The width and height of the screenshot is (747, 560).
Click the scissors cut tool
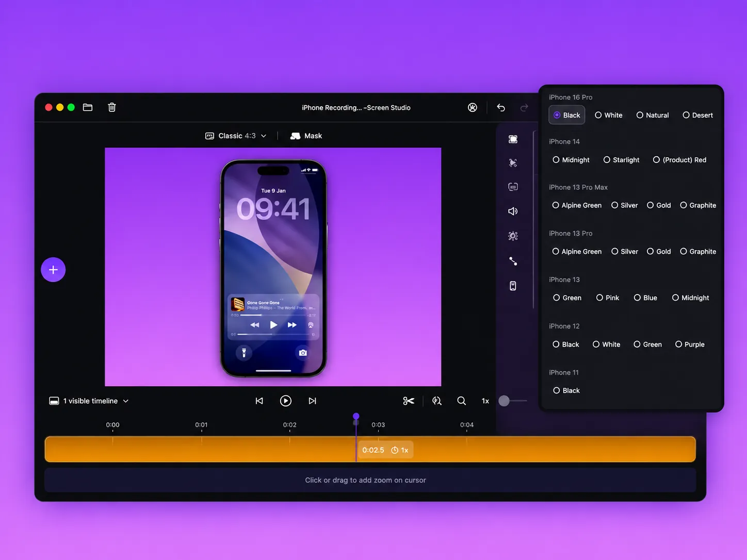coord(409,401)
